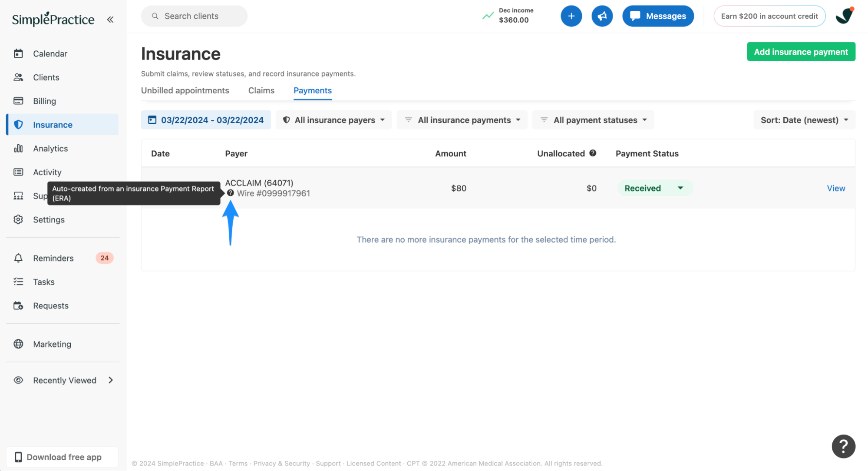The image size is (868, 471).
Task: Open All insurance payments filter
Action: tap(462, 120)
